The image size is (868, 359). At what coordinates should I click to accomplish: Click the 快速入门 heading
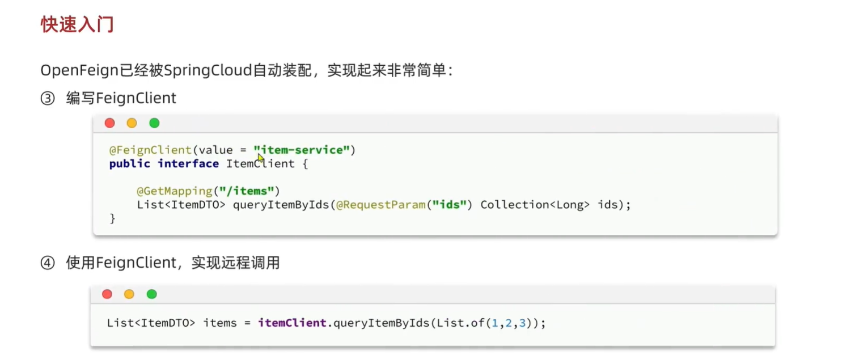click(77, 24)
